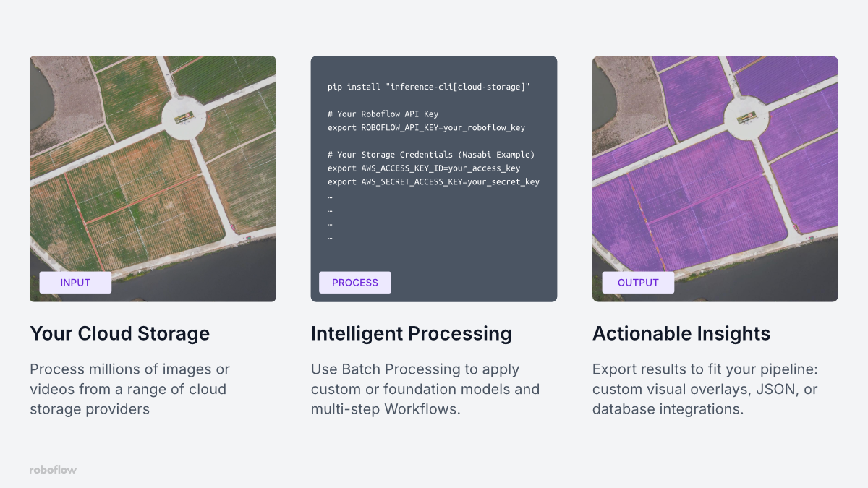Image resolution: width=868 pixels, height=488 pixels.
Task: Click the pip install command line
Action: 428,87
